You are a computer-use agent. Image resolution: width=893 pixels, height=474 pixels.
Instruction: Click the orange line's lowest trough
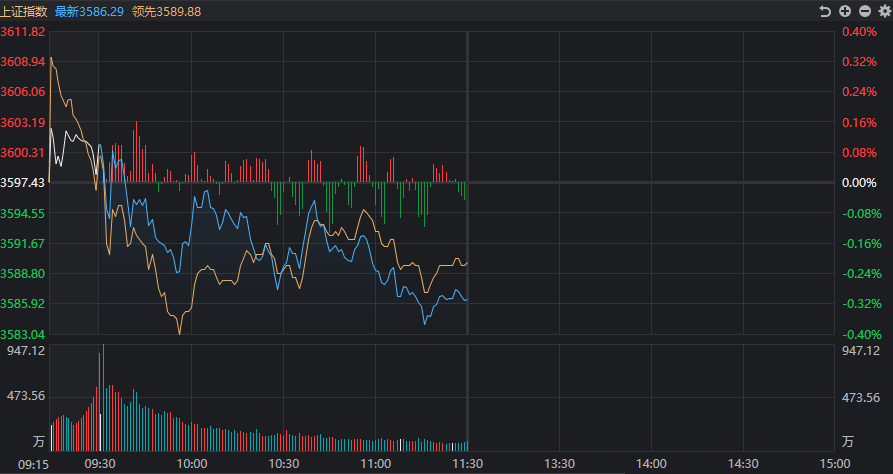tap(179, 333)
